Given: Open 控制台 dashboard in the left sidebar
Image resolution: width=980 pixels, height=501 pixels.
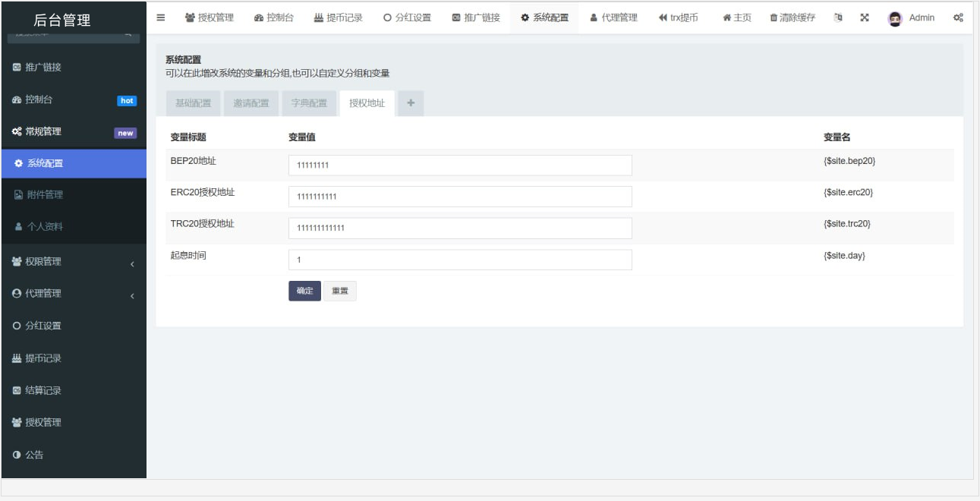Looking at the screenshot, I should [x=73, y=99].
